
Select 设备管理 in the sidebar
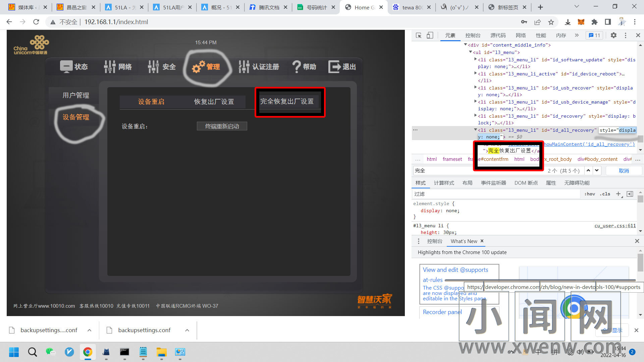click(x=76, y=117)
